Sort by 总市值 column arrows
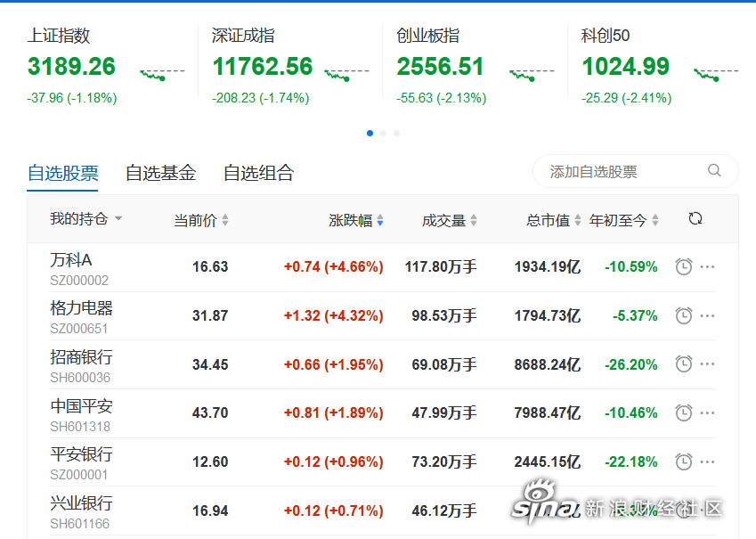The width and height of the screenshot is (756, 539). coord(578,220)
